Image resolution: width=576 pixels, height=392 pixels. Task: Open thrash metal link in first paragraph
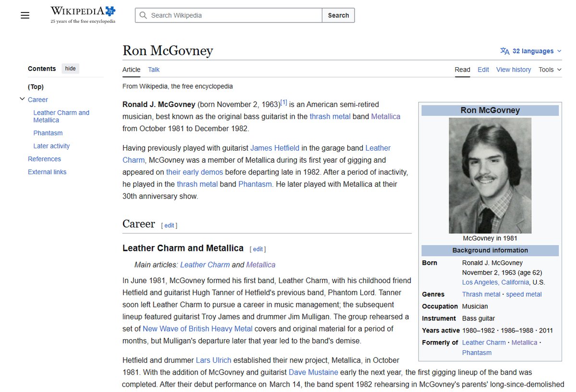coord(330,116)
